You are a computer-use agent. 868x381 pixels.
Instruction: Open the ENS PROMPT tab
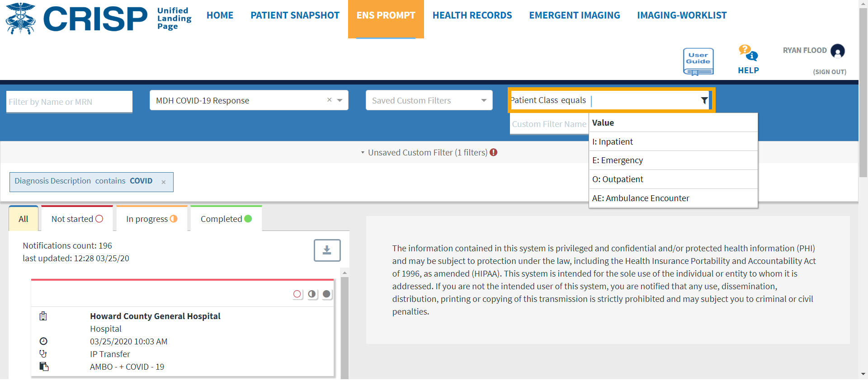click(386, 19)
